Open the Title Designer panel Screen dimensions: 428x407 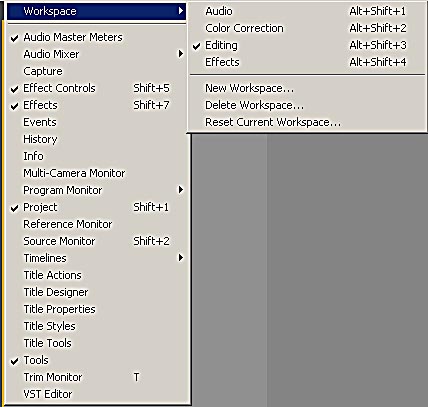click(x=97, y=292)
